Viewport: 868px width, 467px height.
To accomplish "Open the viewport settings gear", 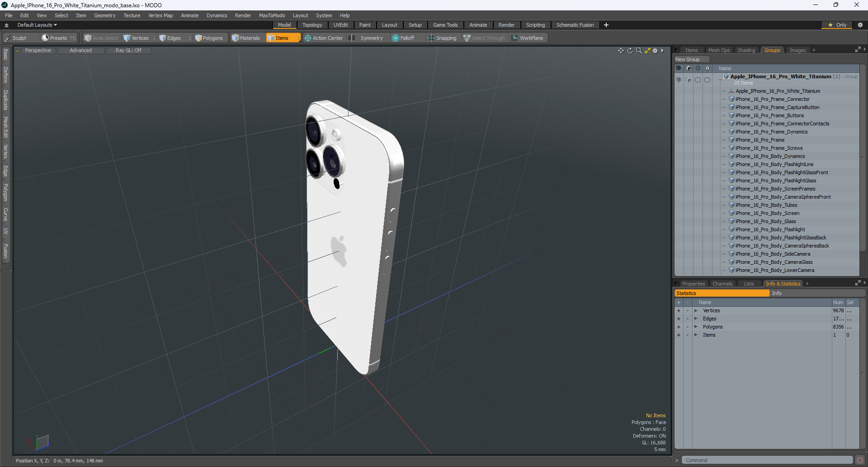I will click(655, 51).
